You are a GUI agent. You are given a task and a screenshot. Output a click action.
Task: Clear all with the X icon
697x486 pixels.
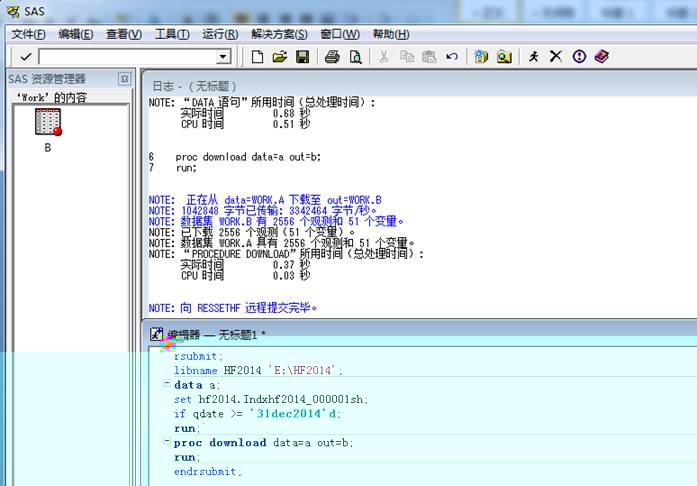click(x=556, y=56)
